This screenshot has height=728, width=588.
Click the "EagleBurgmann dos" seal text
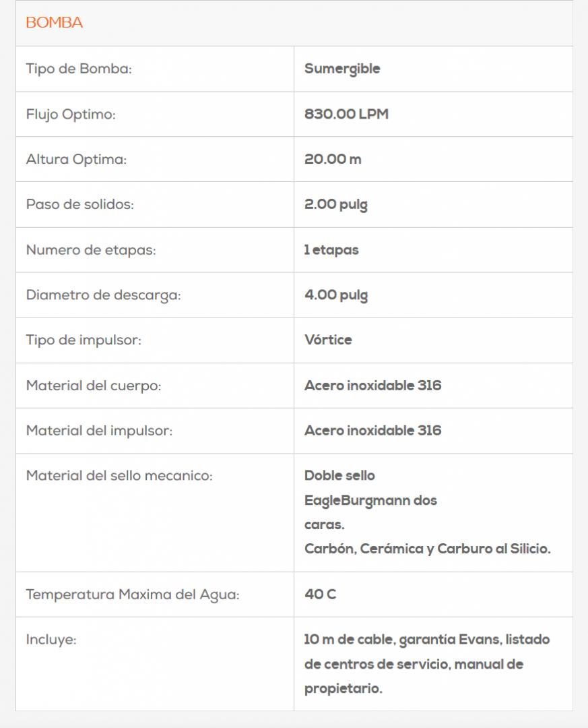pos(370,501)
